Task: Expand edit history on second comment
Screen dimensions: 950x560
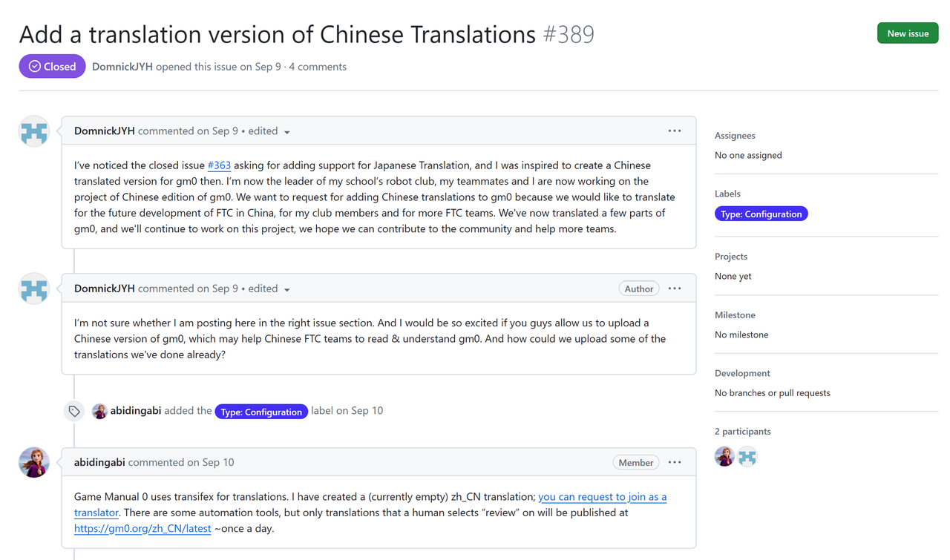Action: [x=287, y=289]
